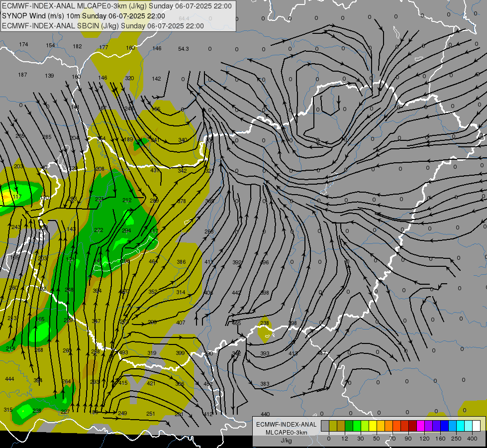The height and width of the screenshot is (448, 487).
Task: Click the map value '378'
Action: [x=182, y=201]
